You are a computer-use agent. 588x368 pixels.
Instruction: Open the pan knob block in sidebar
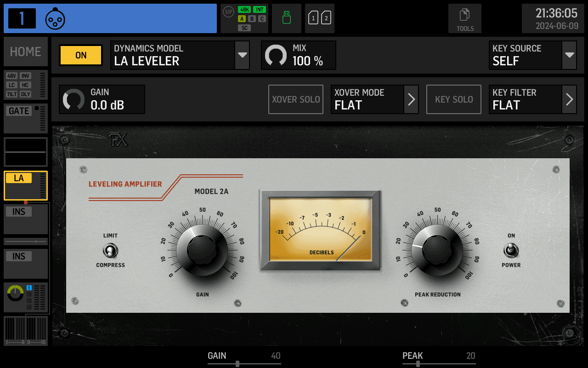(26, 298)
